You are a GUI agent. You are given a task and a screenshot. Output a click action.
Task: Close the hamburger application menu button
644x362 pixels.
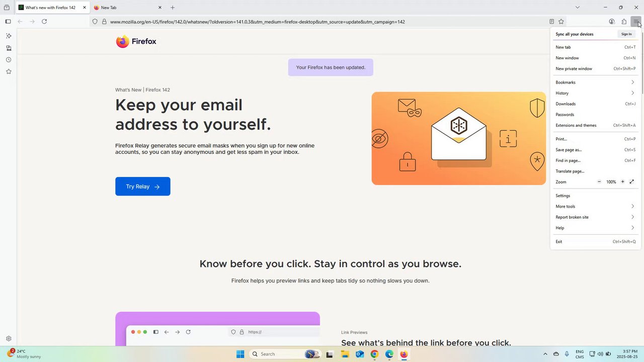click(x=636, y=22)
